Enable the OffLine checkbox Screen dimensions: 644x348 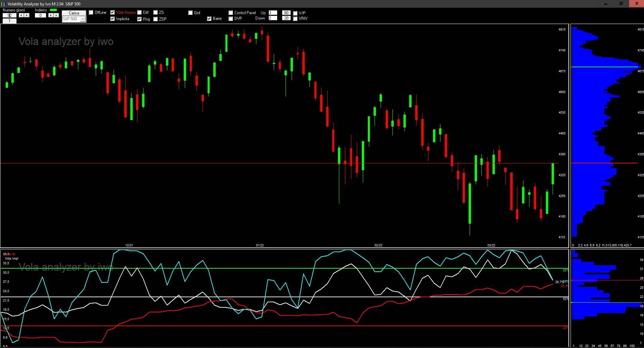pyautogui.click(x=91, y=12)
